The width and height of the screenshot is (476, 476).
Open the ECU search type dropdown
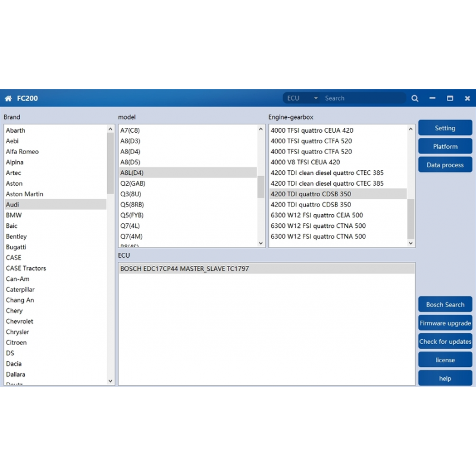tap(315, 98)
